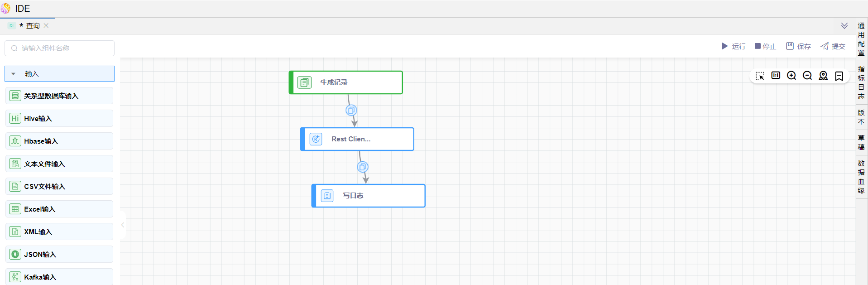Submit the job using 提交
The height and width of the screenshot is (285, 868).
tap(833, 46)
